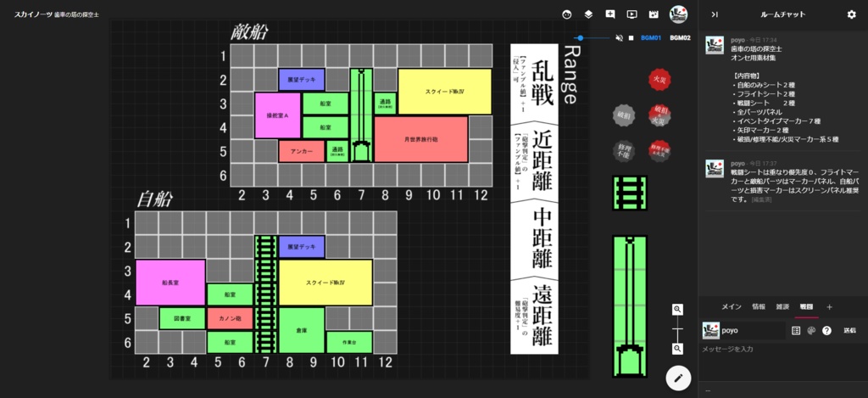Open the room avatar menu in top toolbar

point(678,14)
